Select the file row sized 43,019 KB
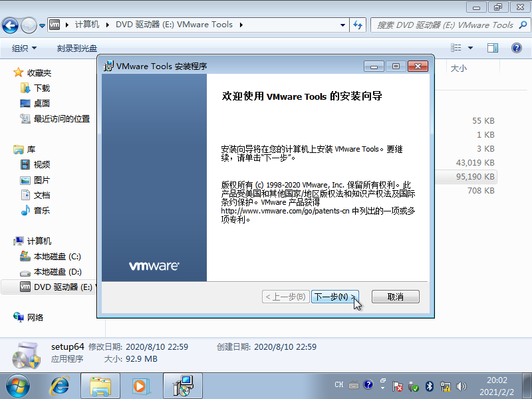The width and height of the screenshot is (532, 399). 475,163
